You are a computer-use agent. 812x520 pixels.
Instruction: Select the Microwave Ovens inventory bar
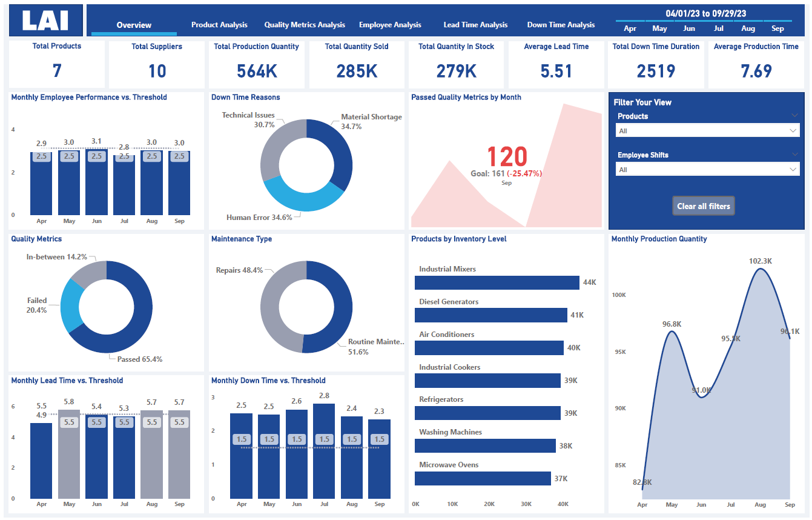click(483, 479)
